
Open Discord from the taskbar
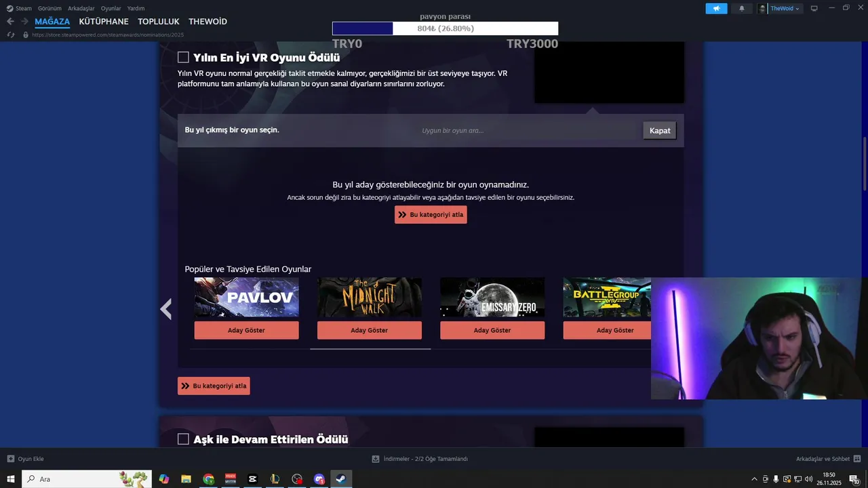pyautogui.click(x=319, y=479)
